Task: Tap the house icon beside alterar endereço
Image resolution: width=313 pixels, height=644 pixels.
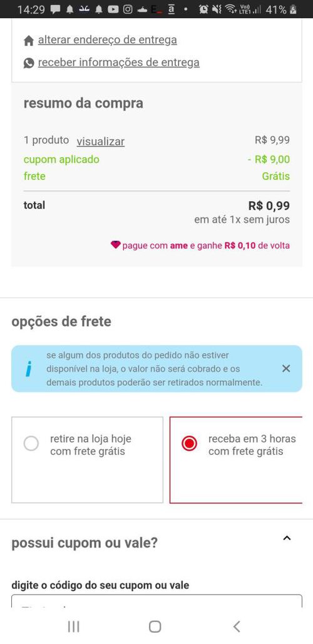Action: 28,41
